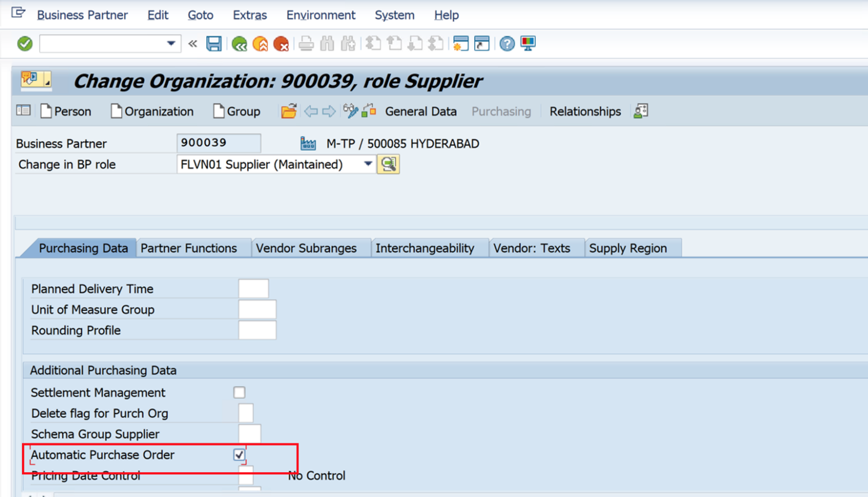Click the value help button beside BP role
This screenshot has width=868, height=497.
[x=388, y=164]
